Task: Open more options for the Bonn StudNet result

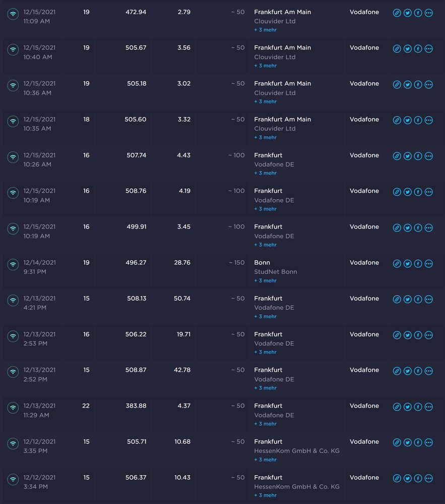Action: 429,263
